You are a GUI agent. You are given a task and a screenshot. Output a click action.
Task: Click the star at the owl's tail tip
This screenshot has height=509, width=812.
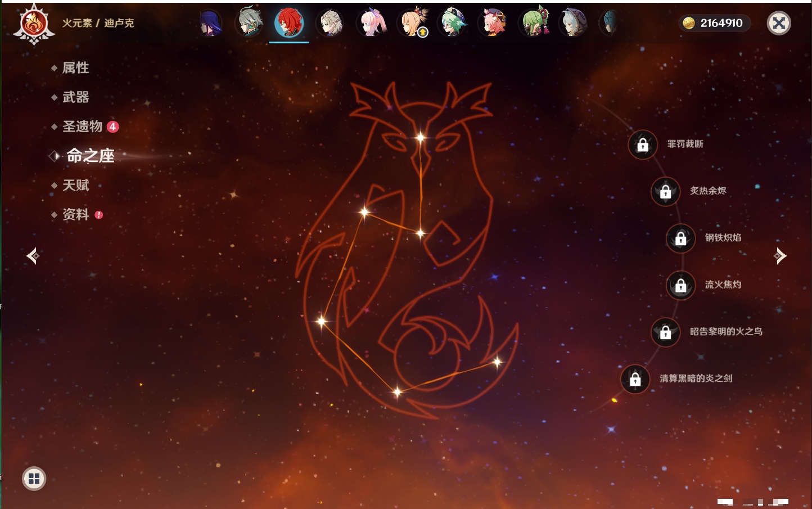tap(497, 362)
